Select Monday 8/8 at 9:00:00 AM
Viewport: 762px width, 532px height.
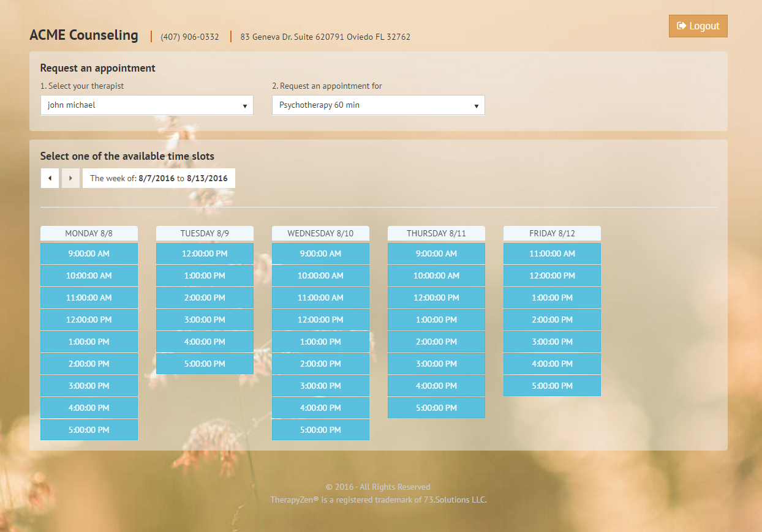tap(89, 253)
